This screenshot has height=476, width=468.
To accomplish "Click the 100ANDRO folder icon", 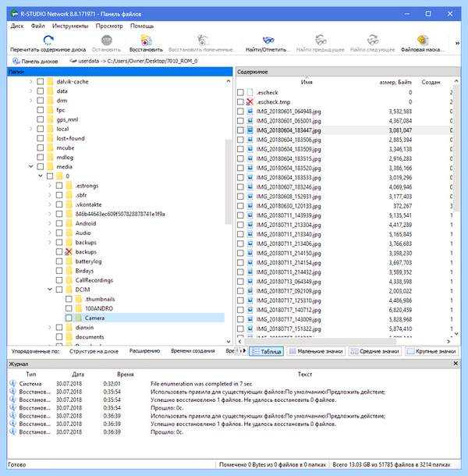I will point(79,308).
